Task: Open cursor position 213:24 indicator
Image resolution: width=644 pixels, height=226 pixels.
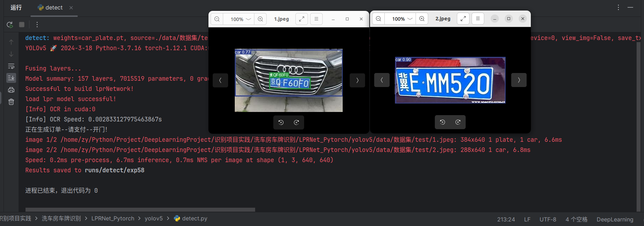Action: click(506, 219)
